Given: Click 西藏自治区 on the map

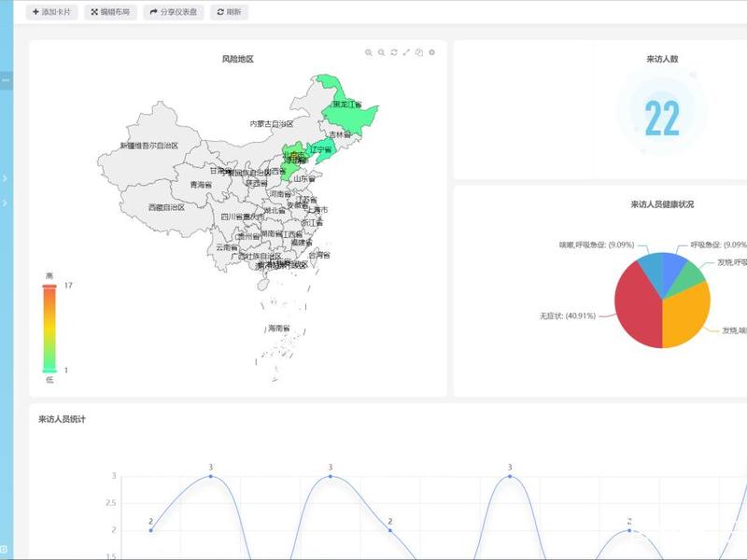Looking at the screenshot, I should (x=166, y=207).
